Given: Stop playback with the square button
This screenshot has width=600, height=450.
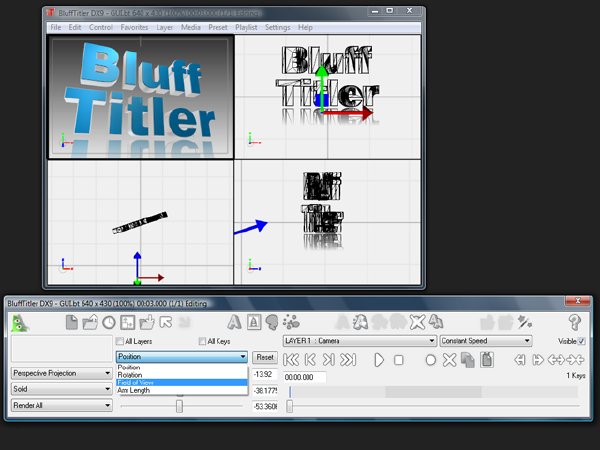Looking at the screenshot, I should (x=398, y=360).
